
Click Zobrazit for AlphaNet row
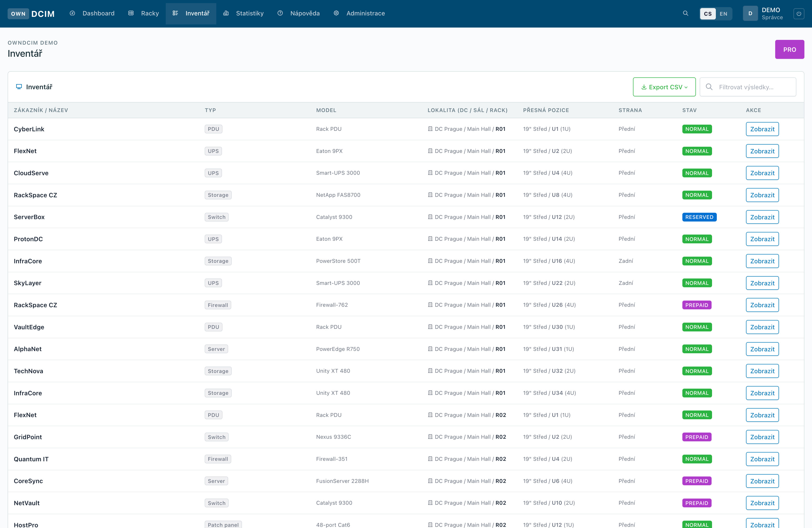point(762,349)
